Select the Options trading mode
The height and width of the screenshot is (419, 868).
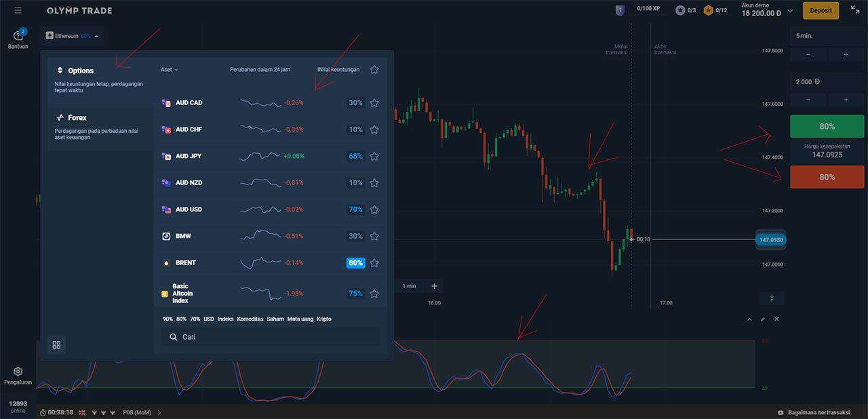pyautogui.click(x=100, y=80)
